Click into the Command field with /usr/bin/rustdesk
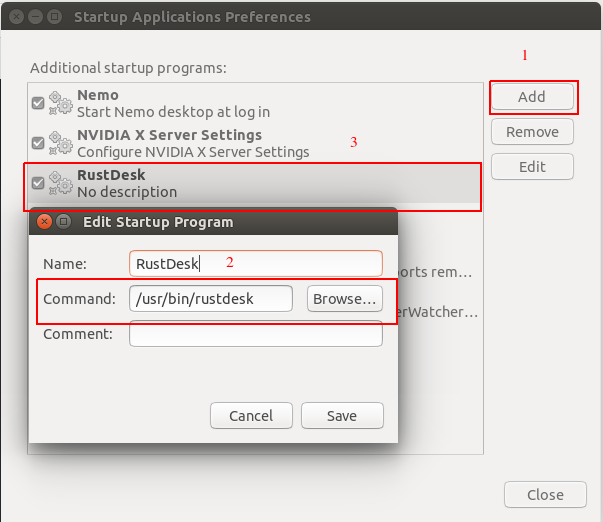Screen dimensions: 603x522 pyautogui.click(x=211, y=299)
